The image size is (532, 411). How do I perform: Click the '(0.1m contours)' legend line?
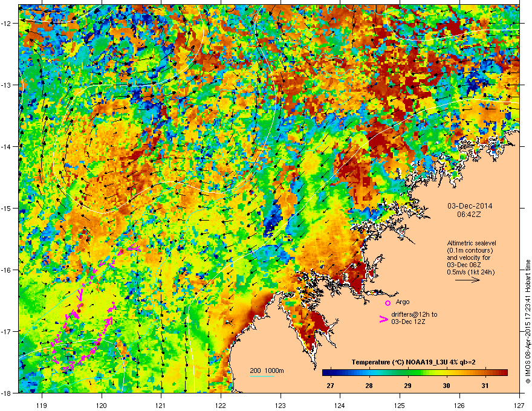(470, 250)
